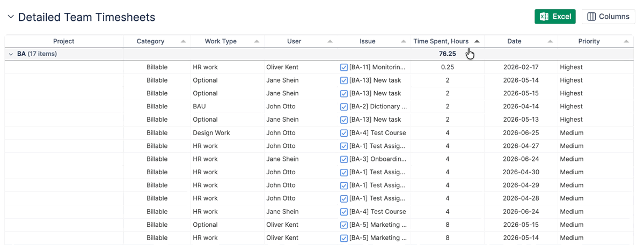The width and height of the screenshot is (644, 245).
Task: Sort by the Work Type column arrow
Action: click(257, 41)
